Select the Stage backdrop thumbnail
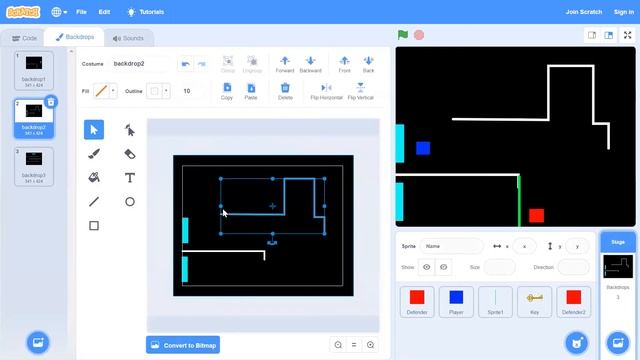The image size is (640, 360). click(618, 266)
